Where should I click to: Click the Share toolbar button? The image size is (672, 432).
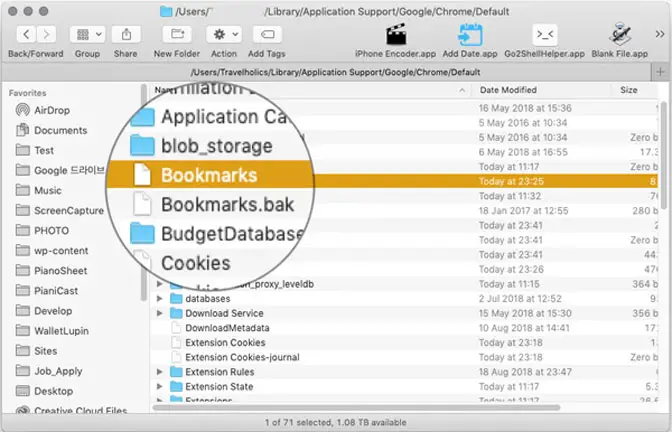pyautogui.click(x=126, y=34)
